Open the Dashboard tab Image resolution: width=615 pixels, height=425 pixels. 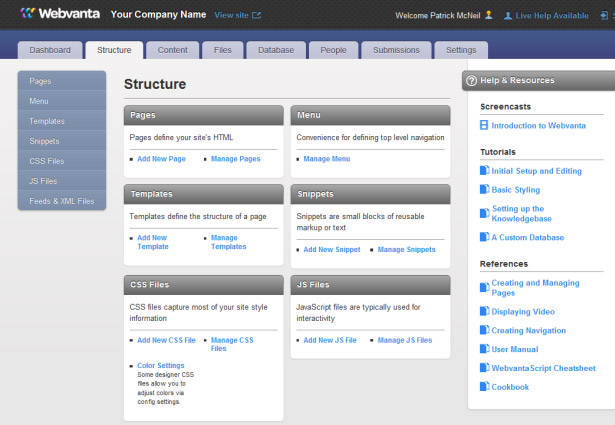(50, 50)
